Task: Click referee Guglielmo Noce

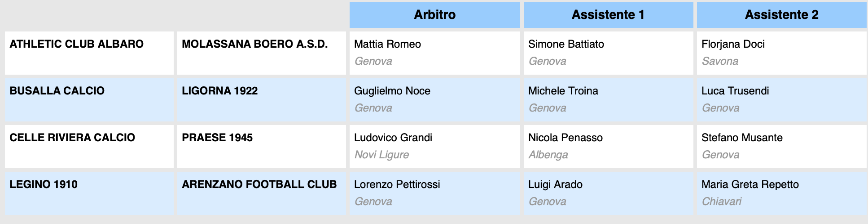Action: (x=392, y=91)
